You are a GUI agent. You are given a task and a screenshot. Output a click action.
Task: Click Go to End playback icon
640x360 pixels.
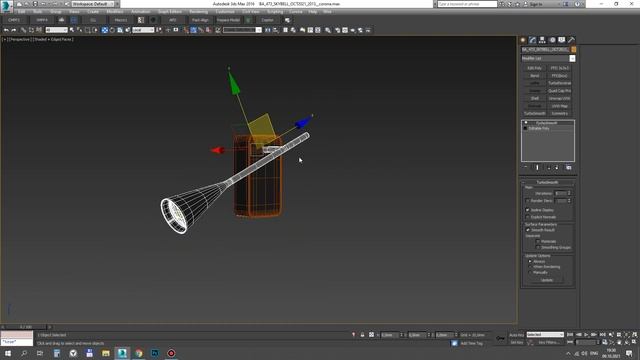(x=602, y=335)
